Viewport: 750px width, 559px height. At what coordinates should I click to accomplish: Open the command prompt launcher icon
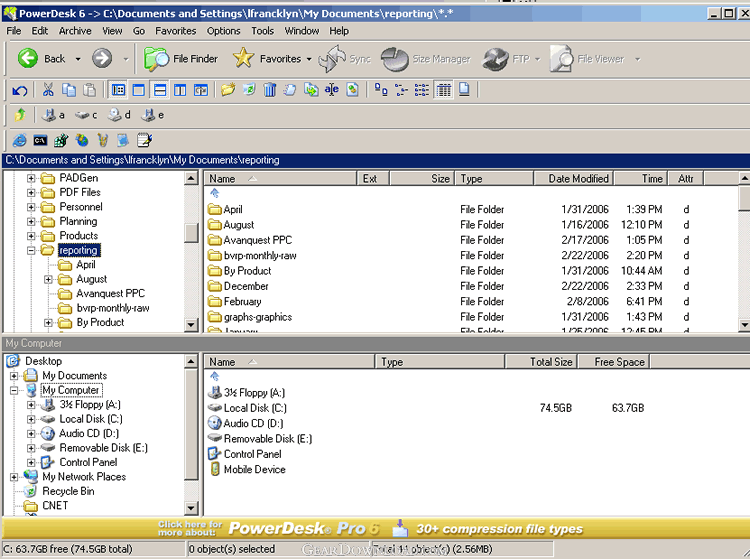point(40,140)
